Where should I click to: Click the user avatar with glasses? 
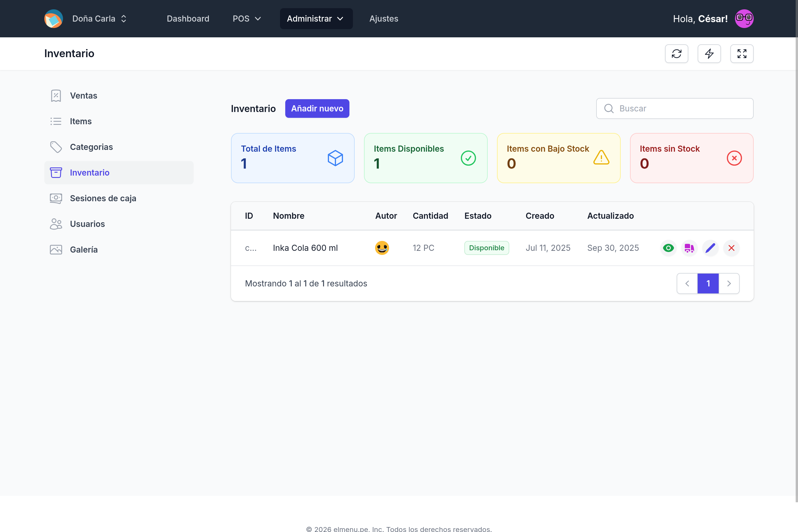point(744,19)
